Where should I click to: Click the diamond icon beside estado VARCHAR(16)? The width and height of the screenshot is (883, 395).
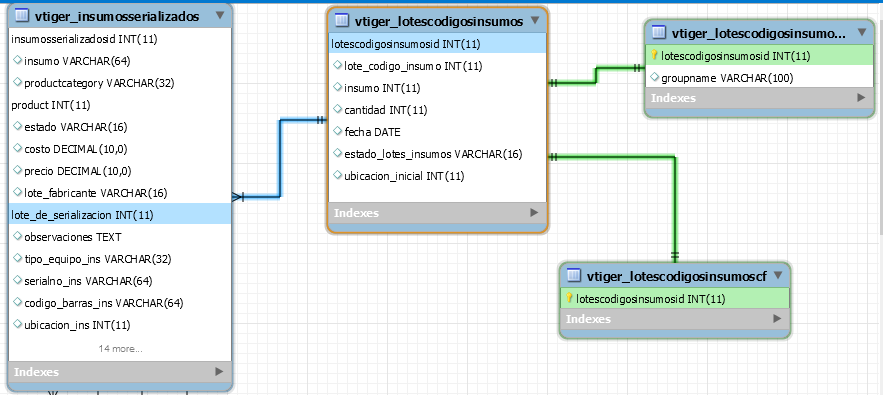pyautogui.click(x=17, y=126)
